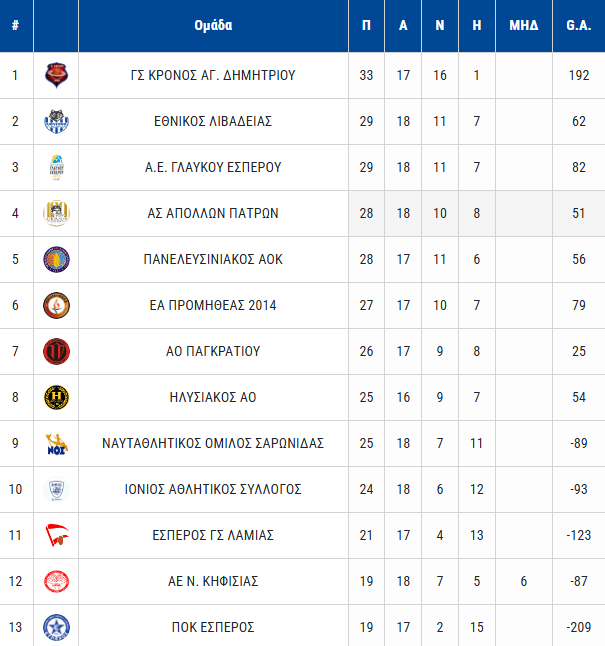
Task: Click the ΜΗΔ column header
Action: coord(524,25)
